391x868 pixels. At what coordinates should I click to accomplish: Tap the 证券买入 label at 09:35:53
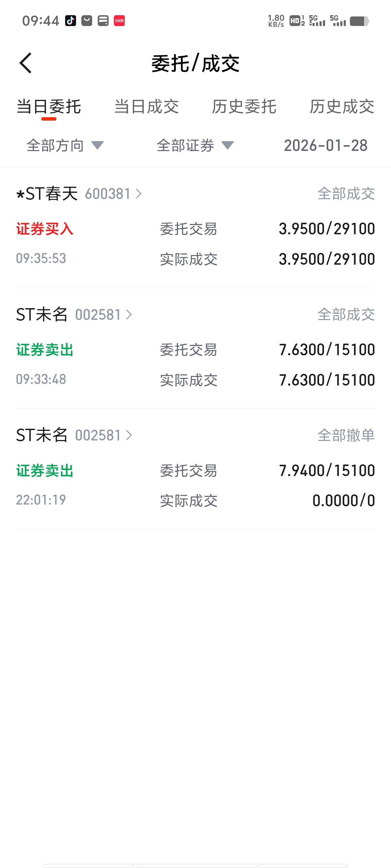coord(45,229)
